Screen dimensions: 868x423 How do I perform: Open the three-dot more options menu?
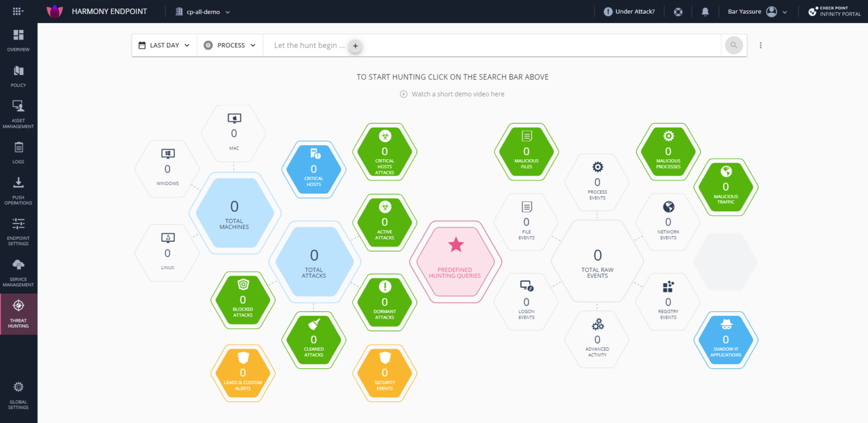coord(761,45)
